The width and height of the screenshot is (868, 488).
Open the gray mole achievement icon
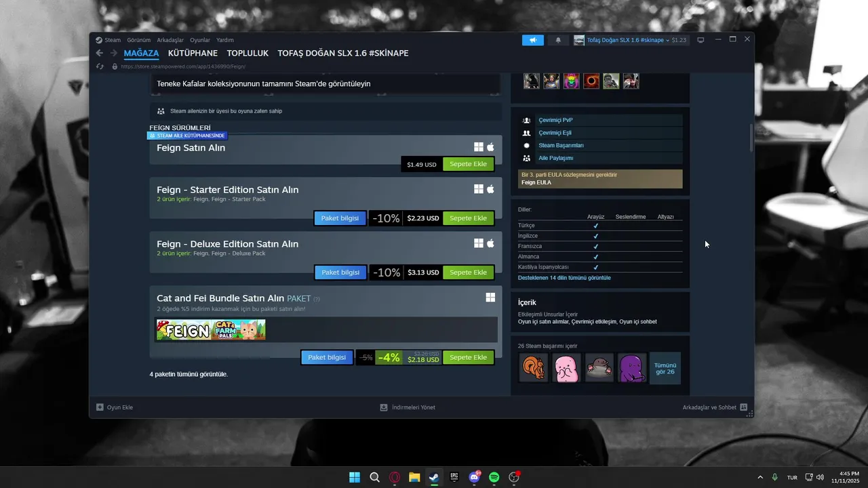(x=599, y=368)
